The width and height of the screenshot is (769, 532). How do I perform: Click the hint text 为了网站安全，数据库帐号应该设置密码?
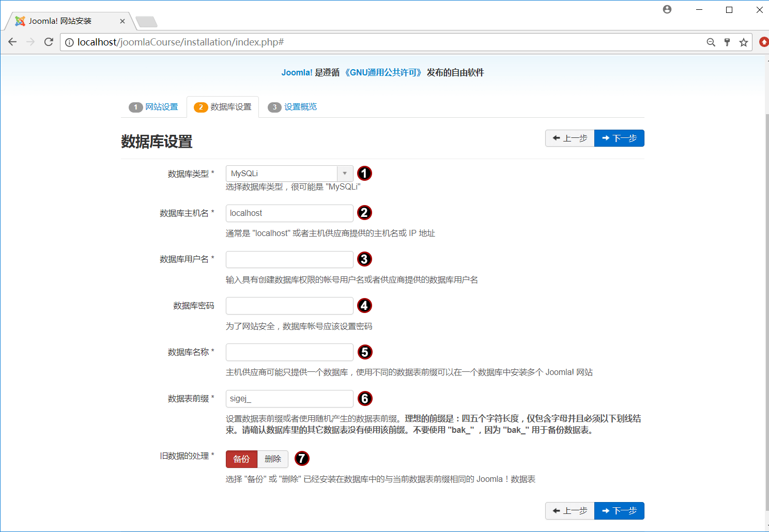click(x=299, y=326)
